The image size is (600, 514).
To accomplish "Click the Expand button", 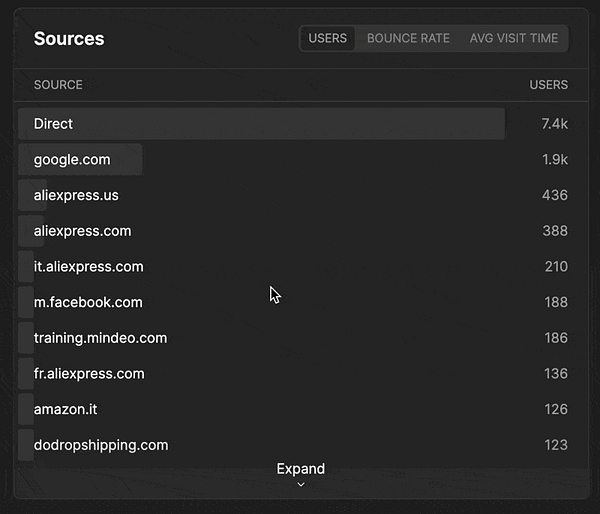I will tap(301, 469).
